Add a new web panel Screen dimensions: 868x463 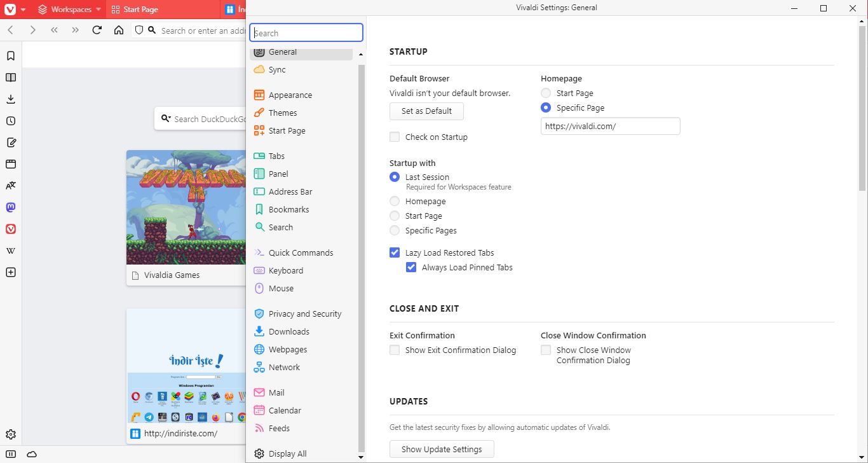point(11,272)
